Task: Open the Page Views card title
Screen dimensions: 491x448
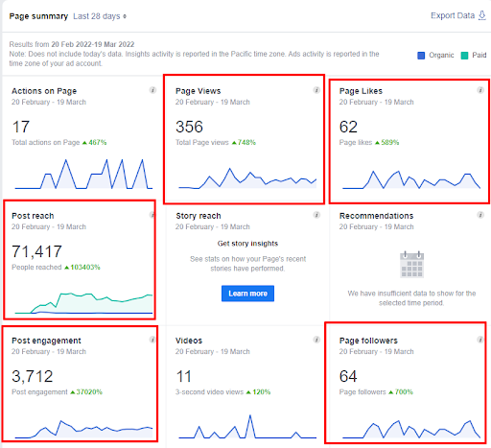Action: pyautogui.click(x=199, y=91)
